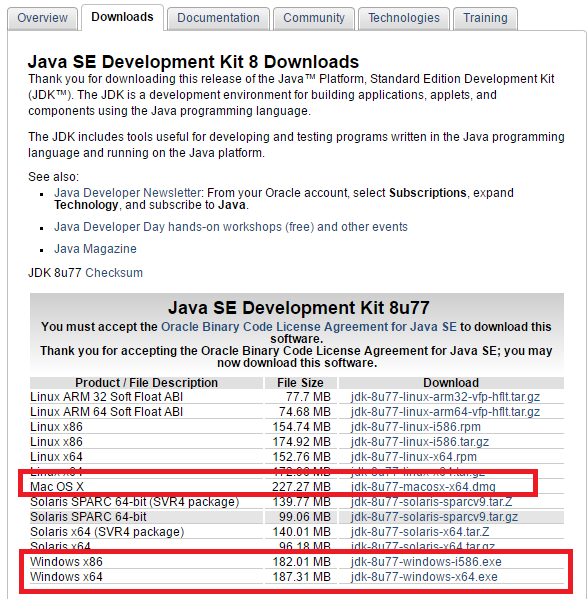
Task: Click the 140.01 MB file size
Action: point(301,532)
